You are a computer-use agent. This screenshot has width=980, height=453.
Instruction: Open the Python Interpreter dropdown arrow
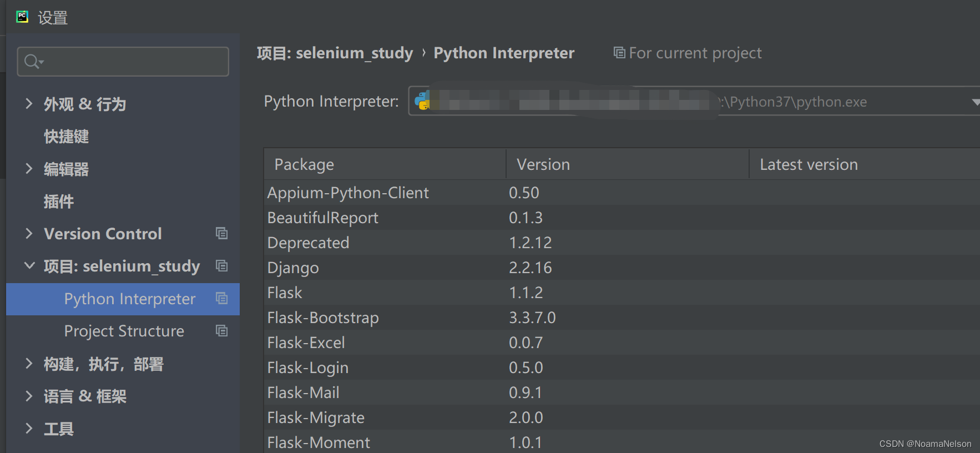[x=976, y=102]
